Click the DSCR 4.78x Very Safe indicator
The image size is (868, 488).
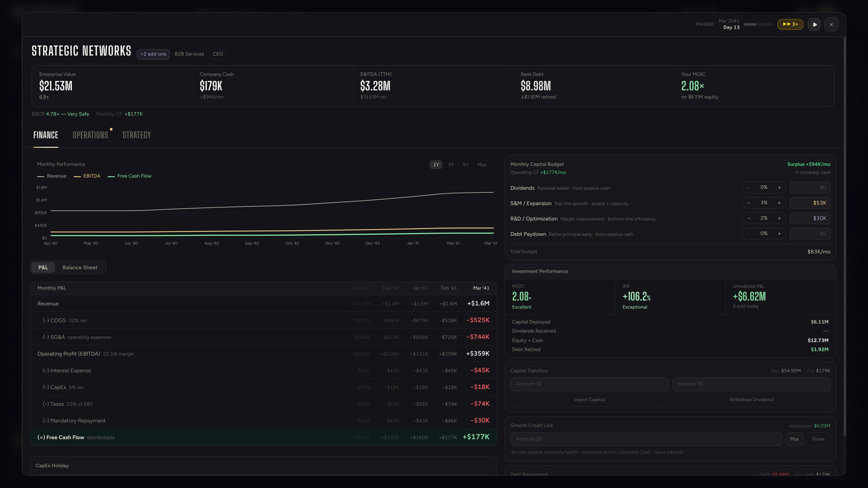[60, 114]
